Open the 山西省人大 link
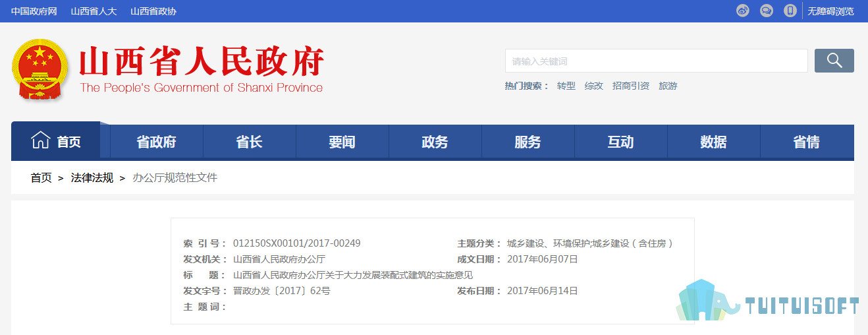 point(94,11)
